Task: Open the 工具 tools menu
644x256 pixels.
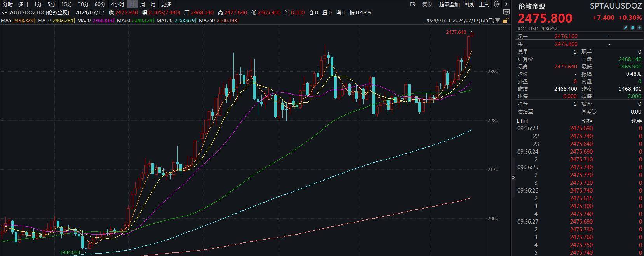Action: click(484, 4)
